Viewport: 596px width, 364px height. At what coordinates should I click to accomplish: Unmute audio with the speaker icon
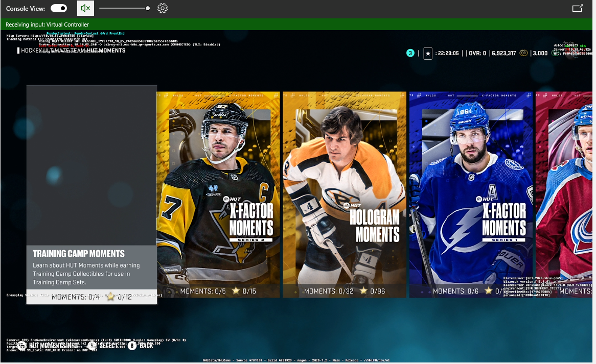85,8
